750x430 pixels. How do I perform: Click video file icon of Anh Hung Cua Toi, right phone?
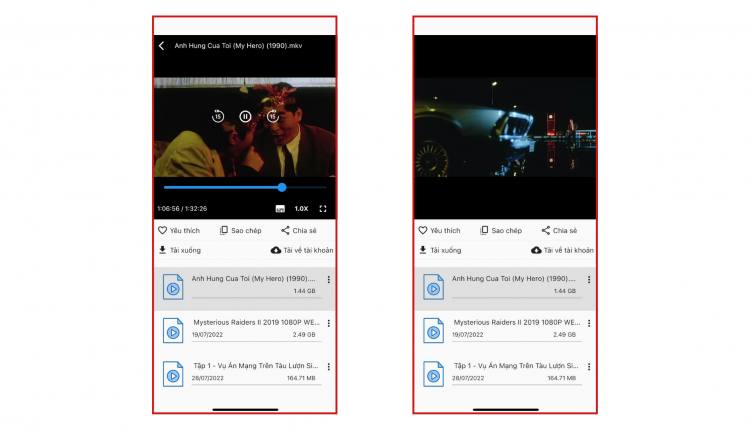pos(433,287)
